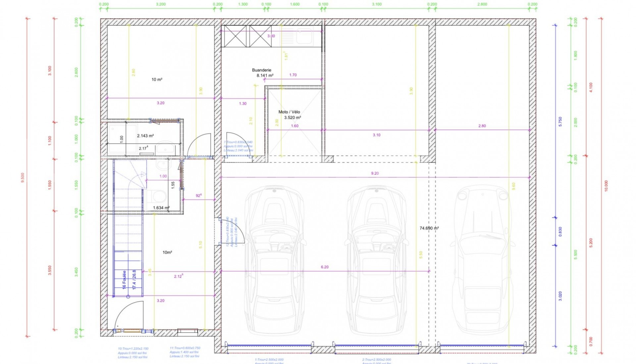Click the 2.143 m² bathroom area label
Screen dimensions: 636x364
[145, 136]
